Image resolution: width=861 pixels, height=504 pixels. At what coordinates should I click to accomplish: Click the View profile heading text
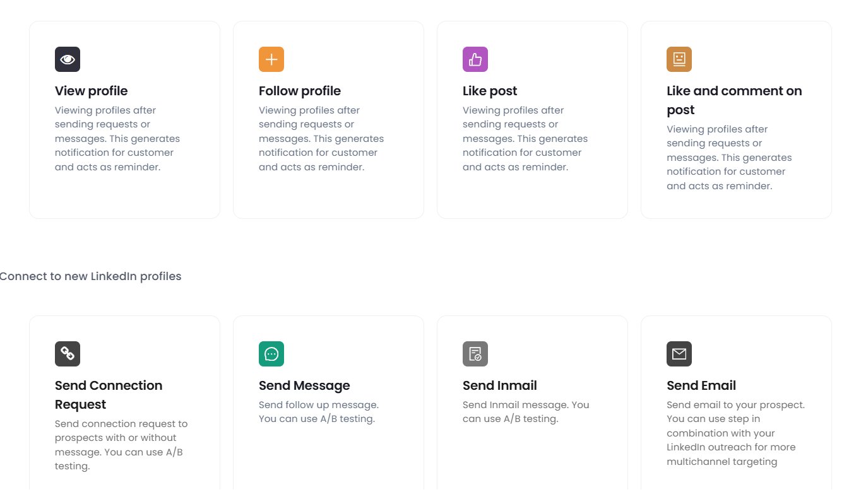91,91
